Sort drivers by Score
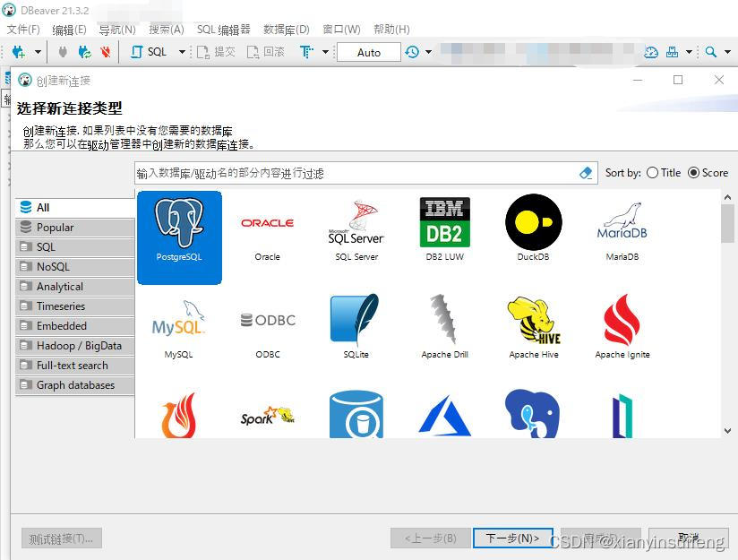 708,173
